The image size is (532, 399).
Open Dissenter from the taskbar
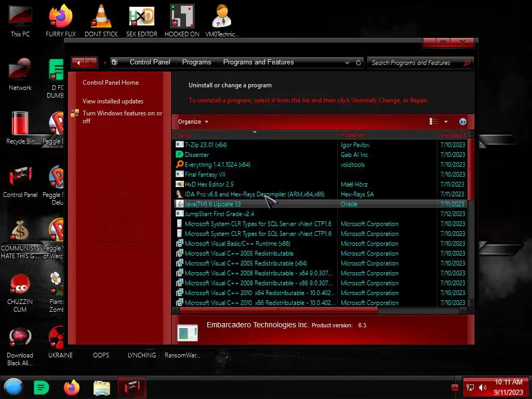coord(42,388)
